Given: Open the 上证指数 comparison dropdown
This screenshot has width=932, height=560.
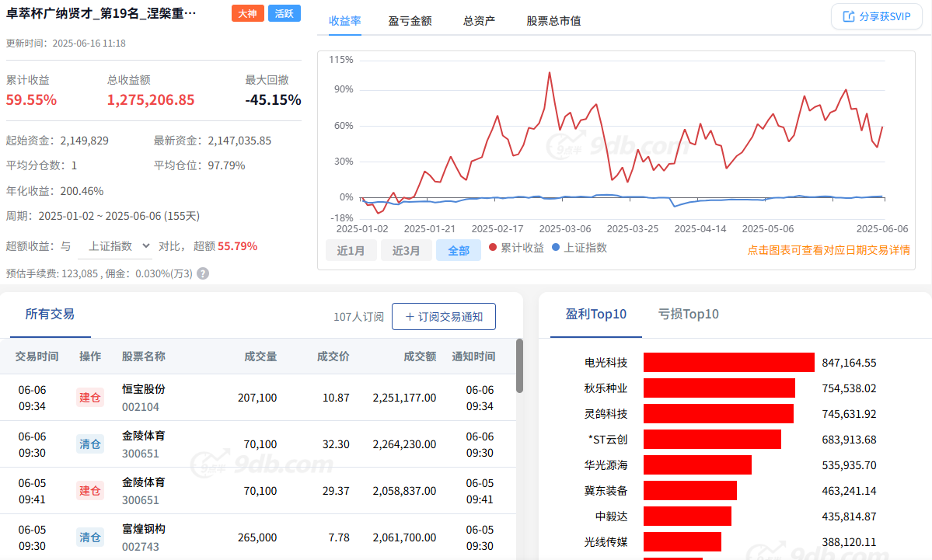Looking at the screenshot, I should (115, 246).
